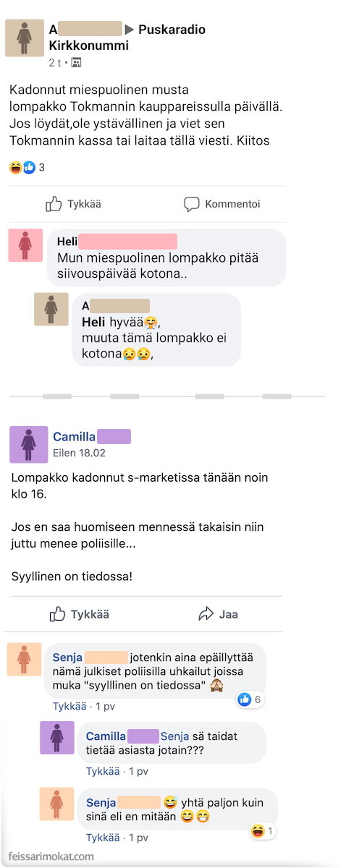Image resolution: width=346 pixels, height=868 pixels.
Task: Click the mentioned name Heli in the reply
Action: click(93, 322)
